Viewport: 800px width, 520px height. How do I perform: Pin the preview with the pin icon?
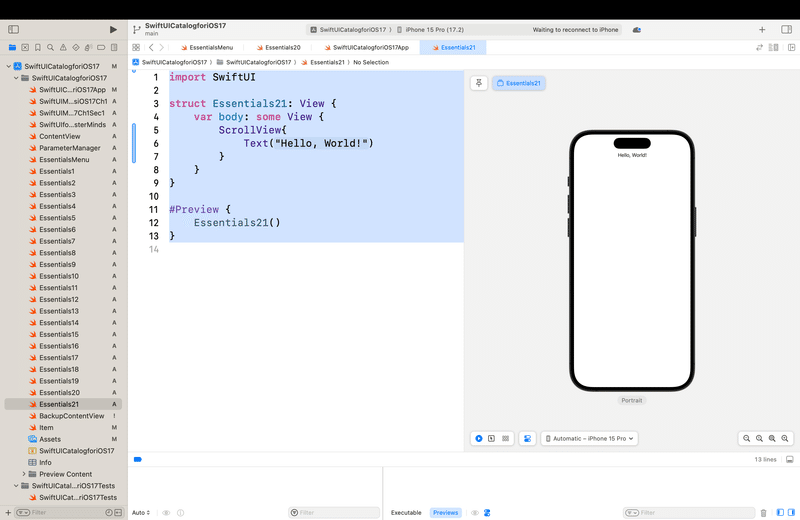[x=479, y=83]
